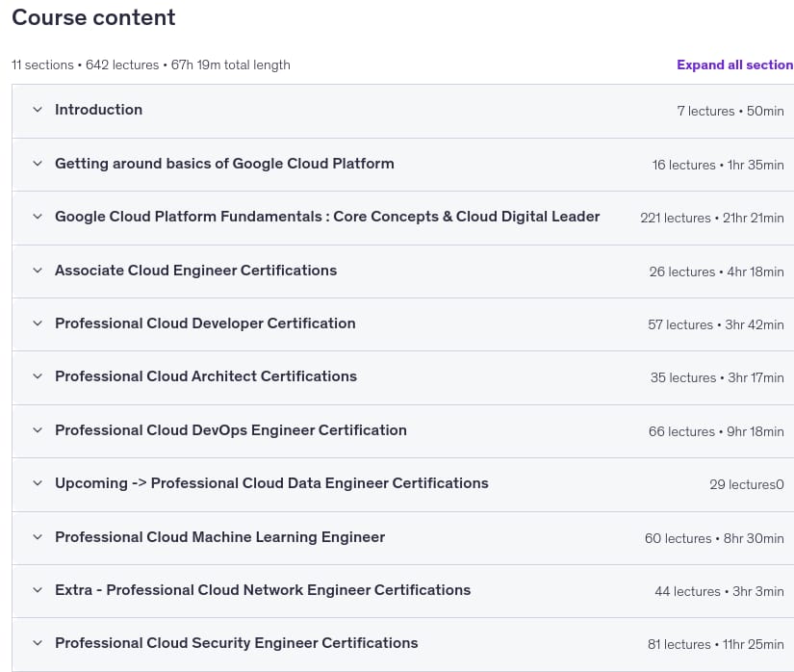Select Getting around basics of Google Cloud Platform title
This screenshot has width=794, height=672.
click(224, 164)
